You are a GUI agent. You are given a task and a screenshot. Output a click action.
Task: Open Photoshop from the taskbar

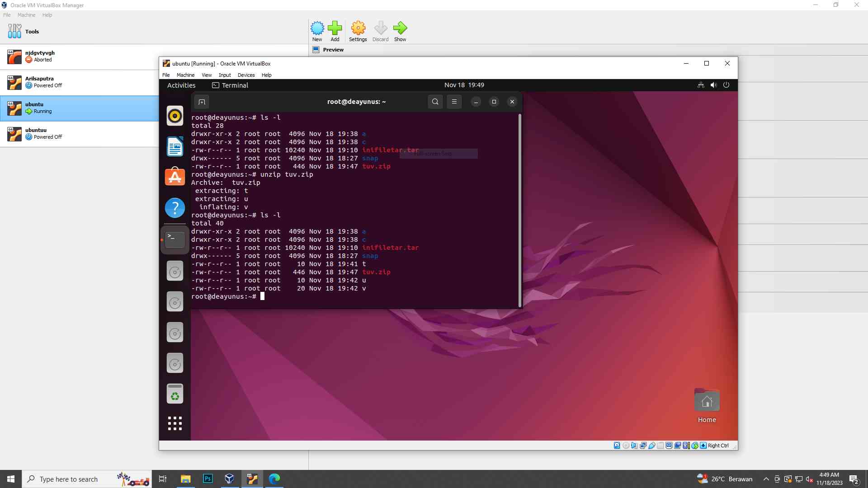point(208,479)
